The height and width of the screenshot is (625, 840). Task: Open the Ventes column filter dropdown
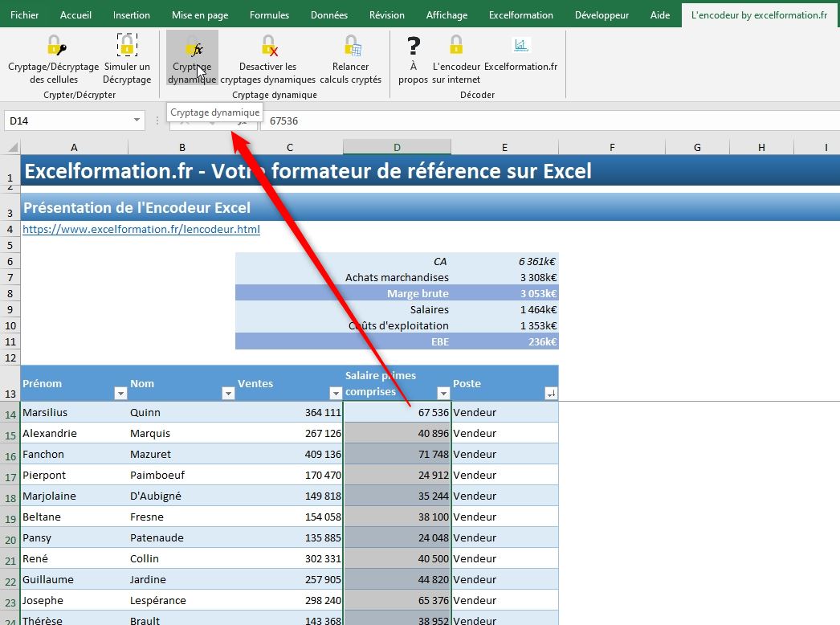(336, 394)
